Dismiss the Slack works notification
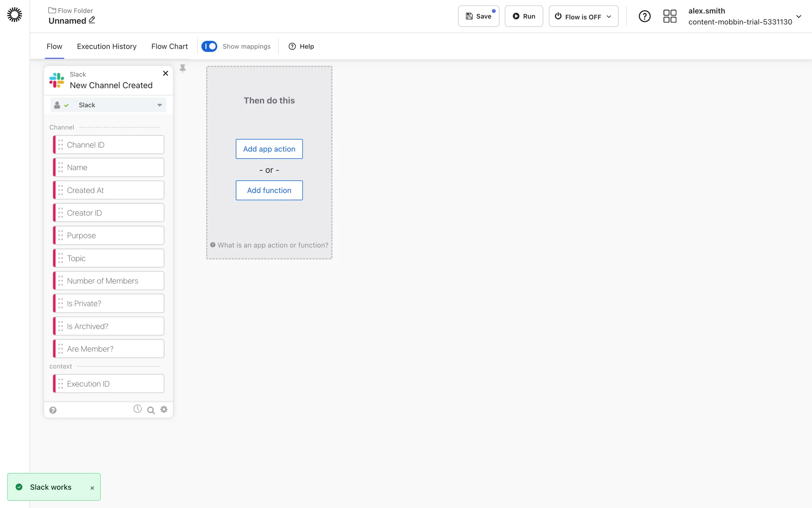Viewport: 812px width, 508px height. [x=92, y=488]
